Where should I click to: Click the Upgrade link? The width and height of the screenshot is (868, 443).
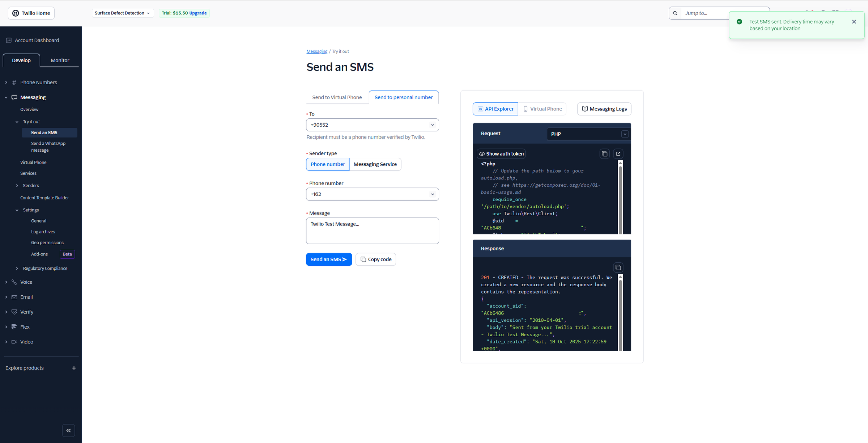(198, 13)
